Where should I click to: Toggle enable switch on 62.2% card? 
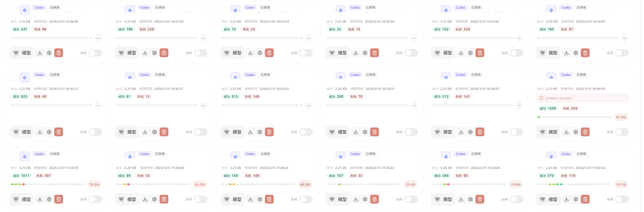click(x=200, y=199)
